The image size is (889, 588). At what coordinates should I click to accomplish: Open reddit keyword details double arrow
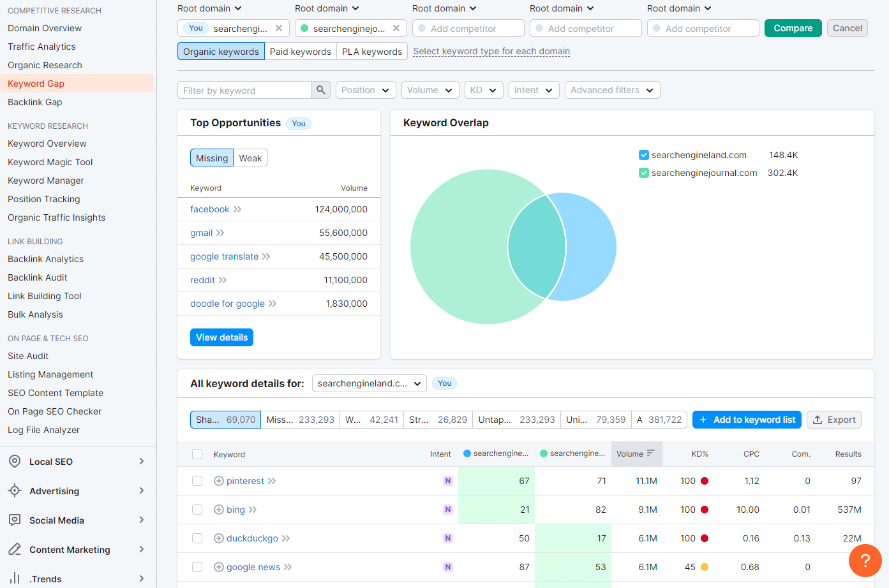point(223,280)
